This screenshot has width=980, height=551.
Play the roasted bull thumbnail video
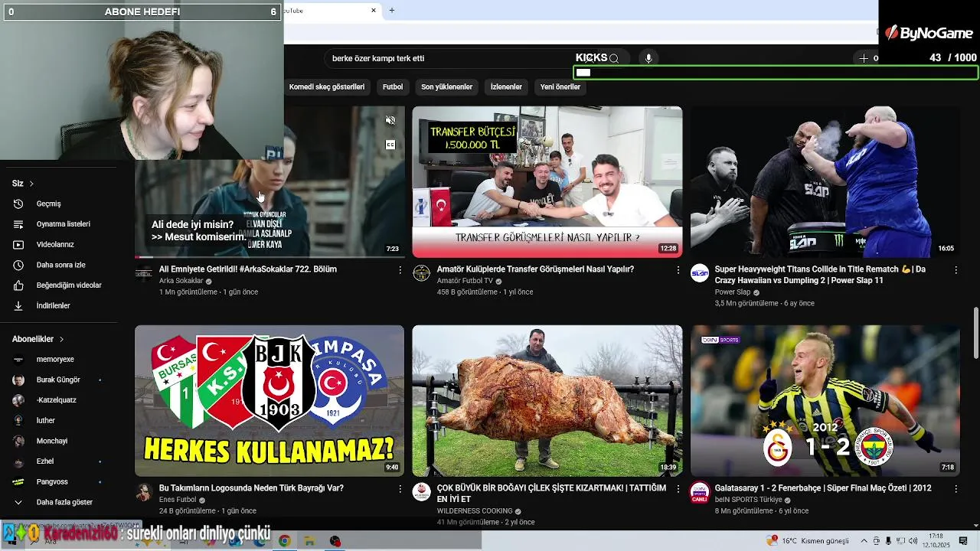tap(547, 401)
